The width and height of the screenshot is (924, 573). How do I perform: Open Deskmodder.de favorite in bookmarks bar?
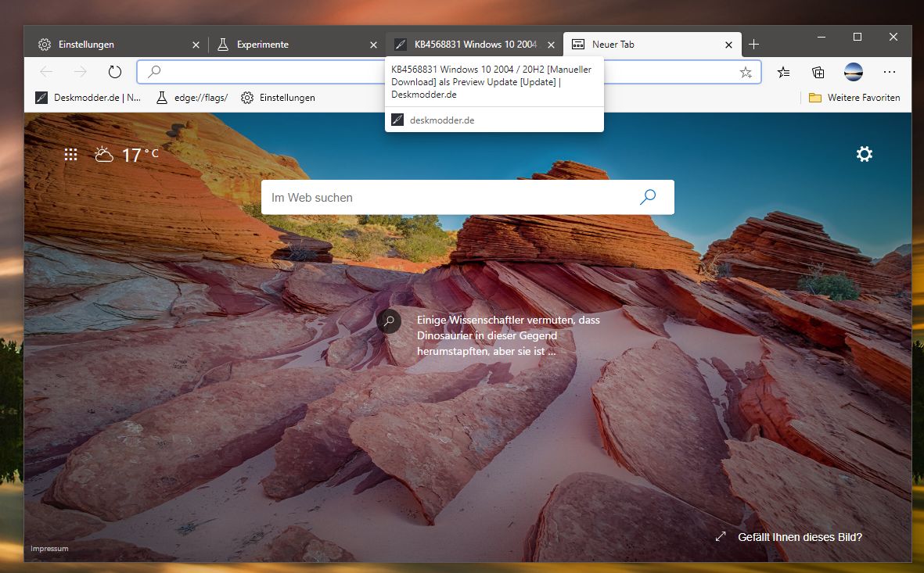88,98
